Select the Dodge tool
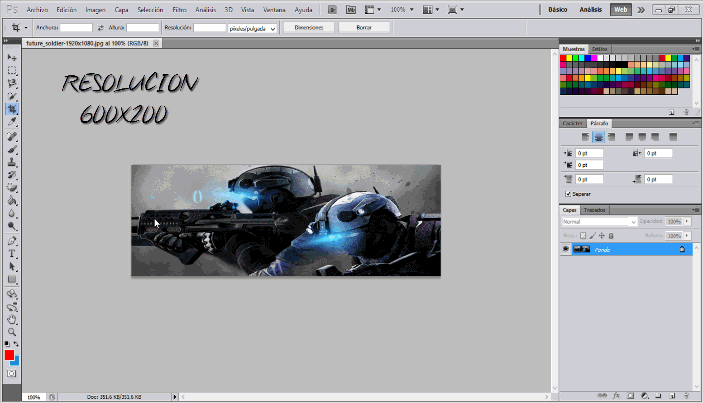Screen dimensions: 703x403 [x=12, y=226]
